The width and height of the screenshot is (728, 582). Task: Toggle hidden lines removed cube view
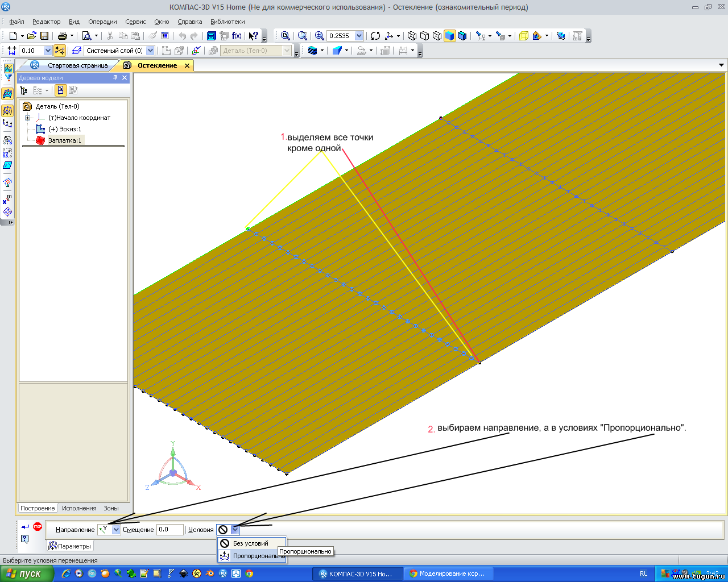425,36
